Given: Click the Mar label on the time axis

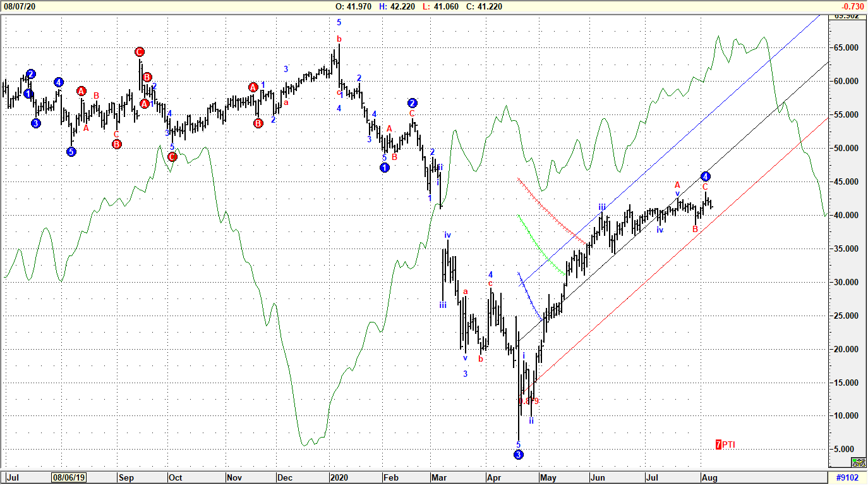Looking at the screenshot, I should point(438,478).
